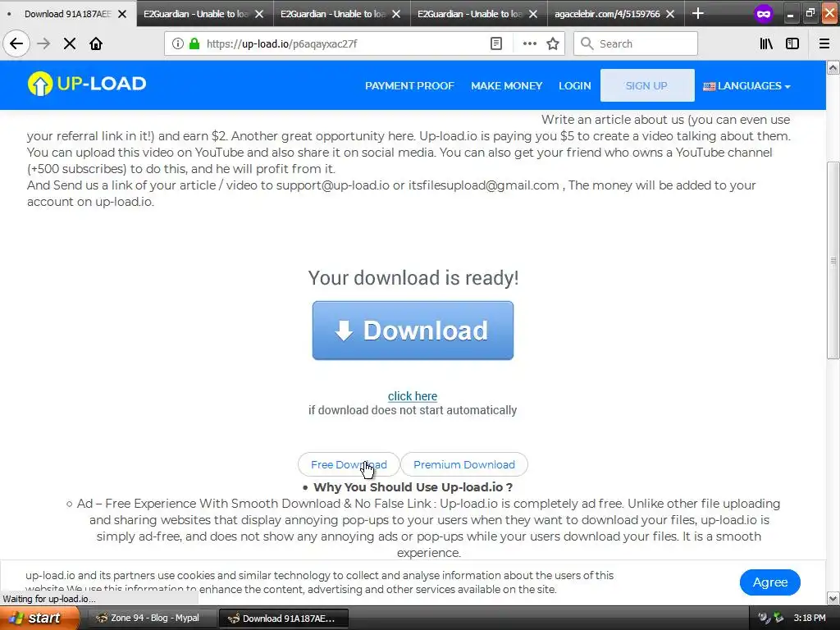Close the agacelebir.com tab
Screen dimensions: 840x630
click(x=670, y=14)
